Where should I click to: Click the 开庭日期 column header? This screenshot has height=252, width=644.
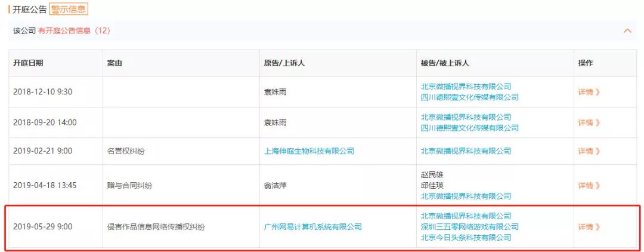click(28, 63)
